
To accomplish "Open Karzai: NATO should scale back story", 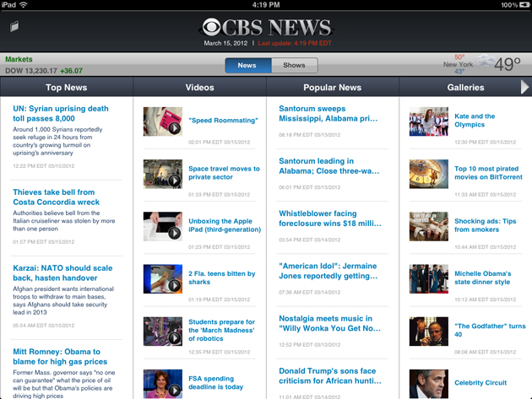I will (62, 273).
